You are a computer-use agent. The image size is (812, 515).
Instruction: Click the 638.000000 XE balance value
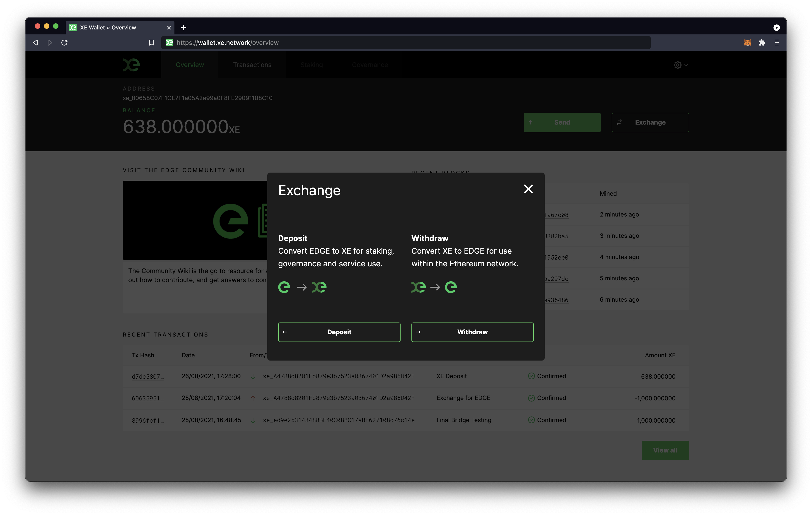[181, 127]
